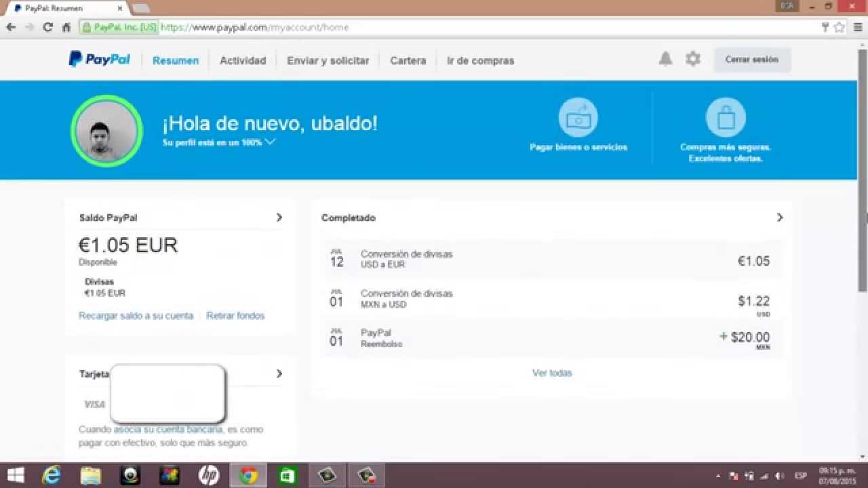The image size is (868, 488).
Task: Open Saldo PayPal details arrow
Action: coord(279,218)
